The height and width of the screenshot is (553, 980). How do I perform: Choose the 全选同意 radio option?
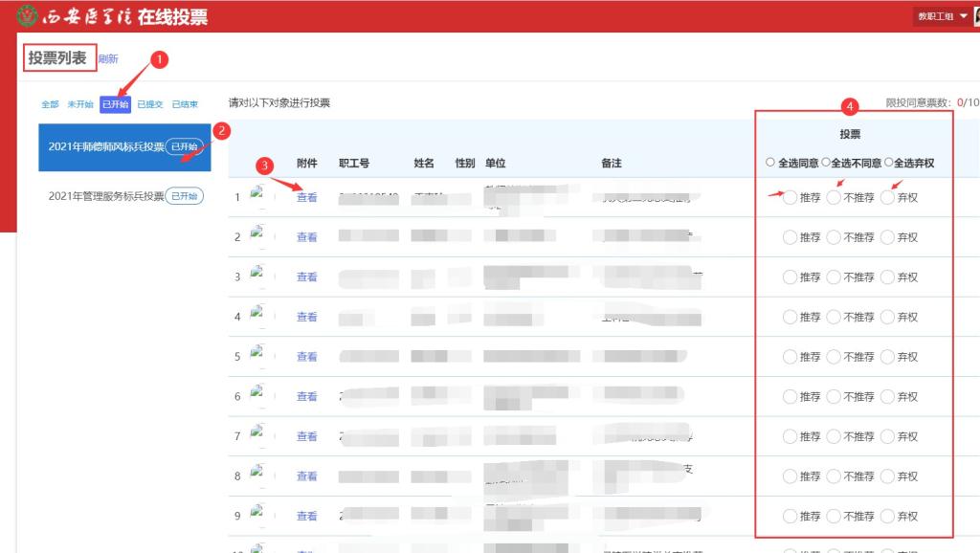click(x=770, y=163)
